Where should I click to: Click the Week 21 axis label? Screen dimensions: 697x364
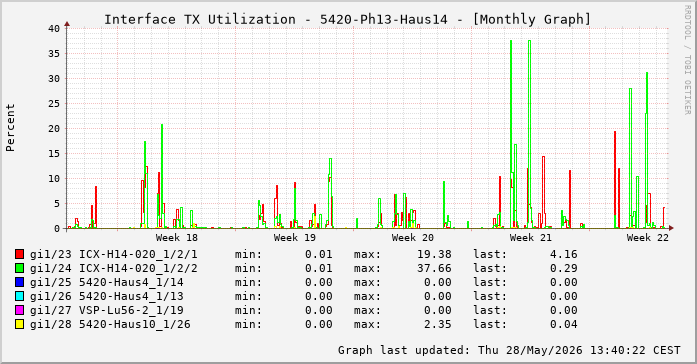click(530, 238)
